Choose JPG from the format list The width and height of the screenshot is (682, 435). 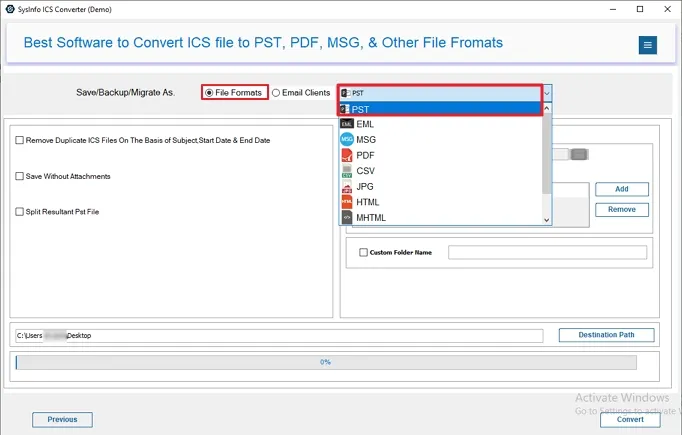(x=440, y=187)
